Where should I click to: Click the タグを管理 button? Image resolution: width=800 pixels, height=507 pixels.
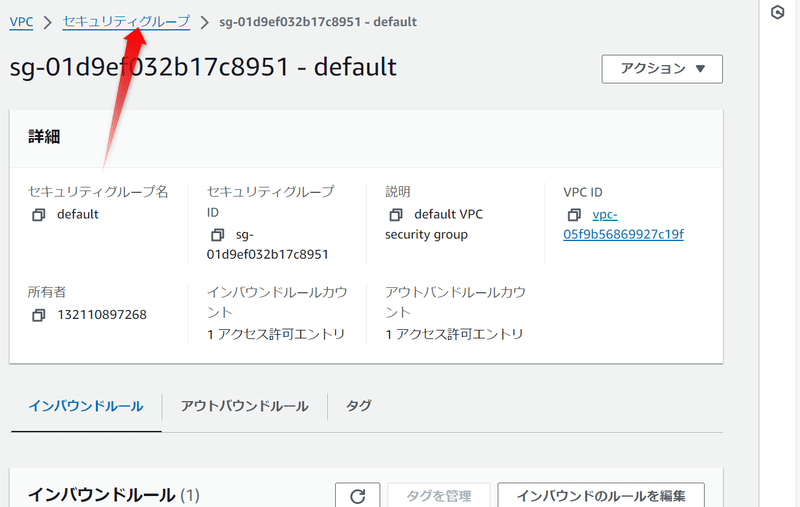[438, 495]
